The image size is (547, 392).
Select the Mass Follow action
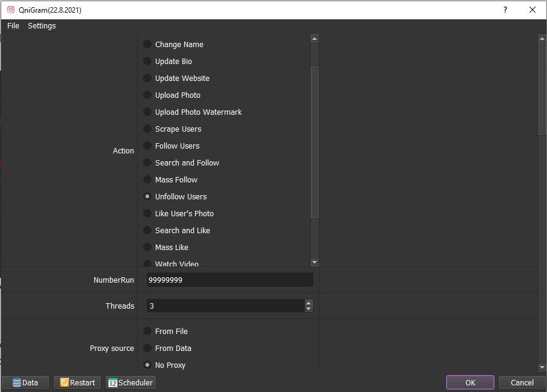[x=170, y=180]
